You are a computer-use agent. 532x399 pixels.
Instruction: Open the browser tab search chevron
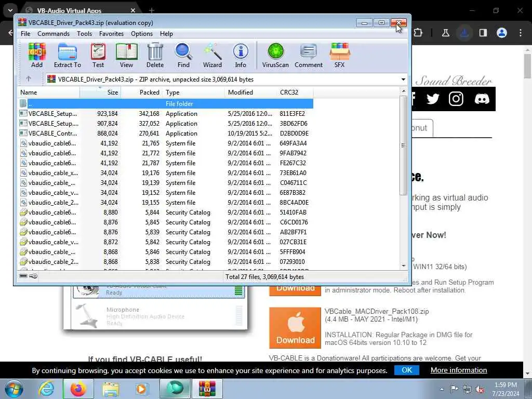pos(10,10)
